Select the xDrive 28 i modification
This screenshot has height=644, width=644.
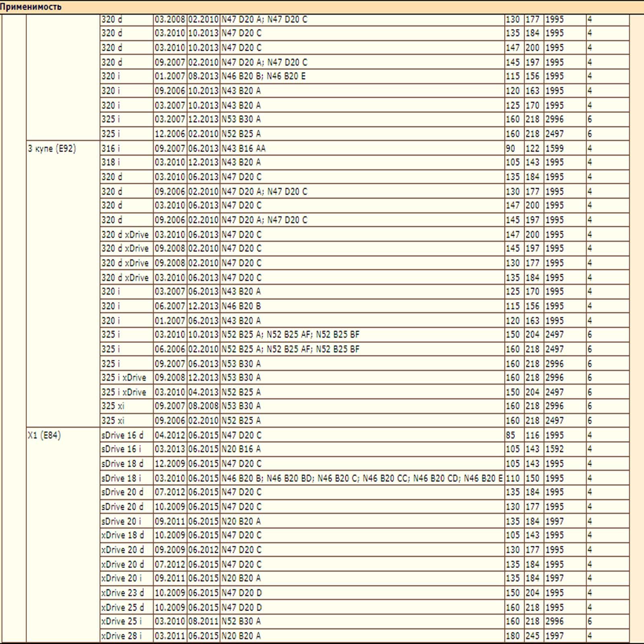coord(122,636)
